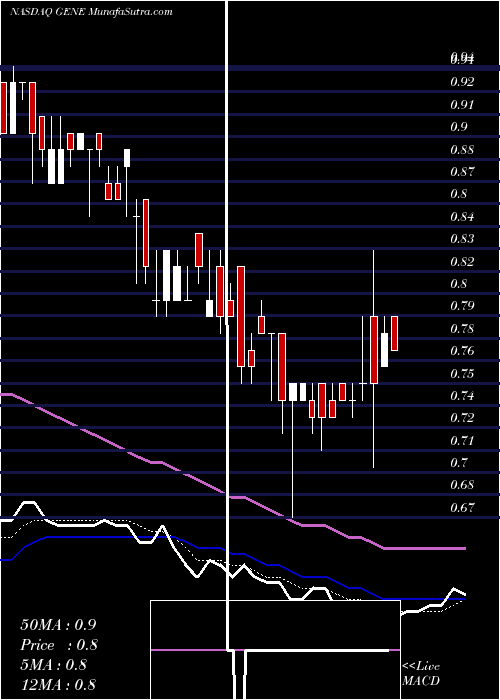Click the 0.72 price axis label

[x=462, y=418]
